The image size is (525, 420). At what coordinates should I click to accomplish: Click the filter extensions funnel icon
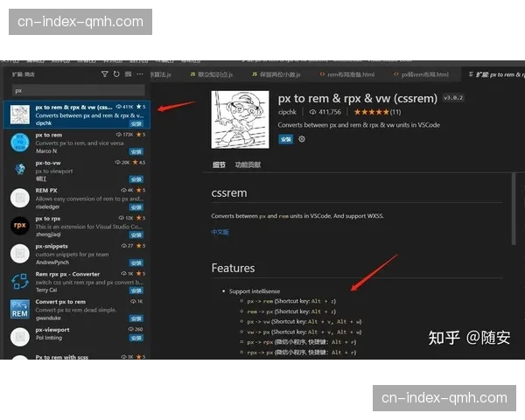click(104, 75)
